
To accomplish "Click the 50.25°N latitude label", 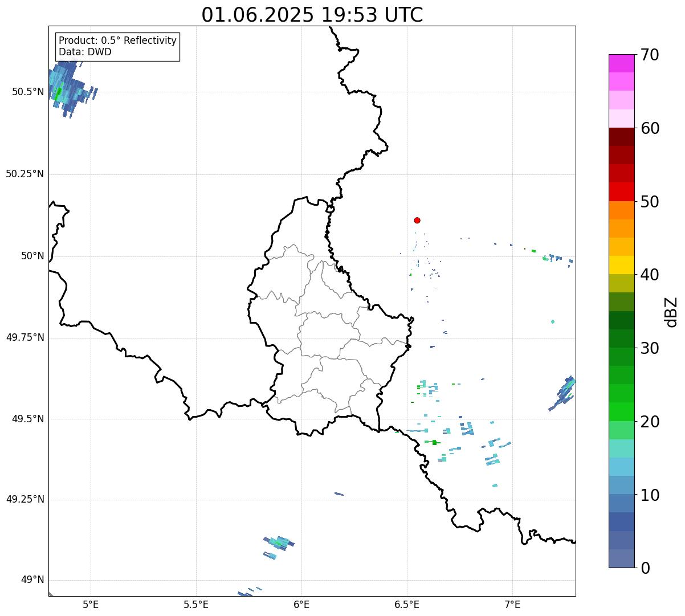I will [x=25, y=174].
